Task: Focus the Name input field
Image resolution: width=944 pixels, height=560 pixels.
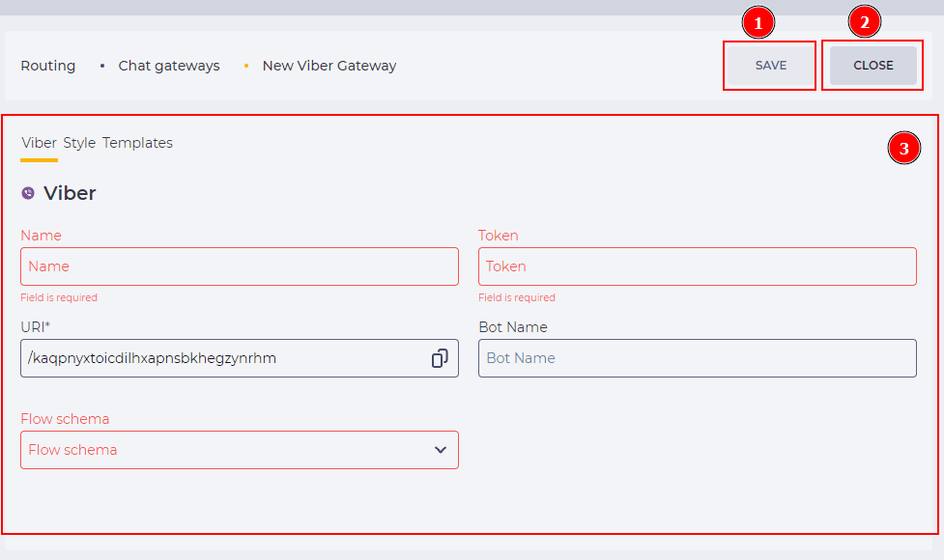Action: coord(240,266)
